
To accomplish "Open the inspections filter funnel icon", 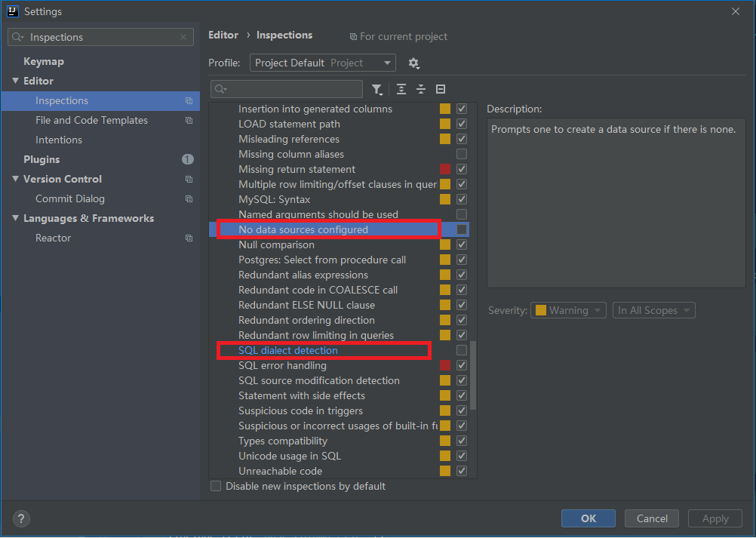I will 377,89.
